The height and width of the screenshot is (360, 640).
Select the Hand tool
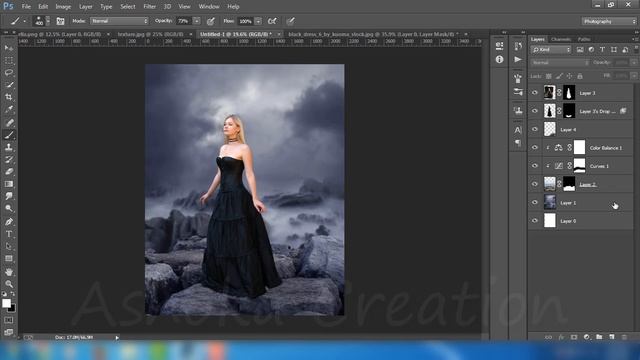pos(9,271)
